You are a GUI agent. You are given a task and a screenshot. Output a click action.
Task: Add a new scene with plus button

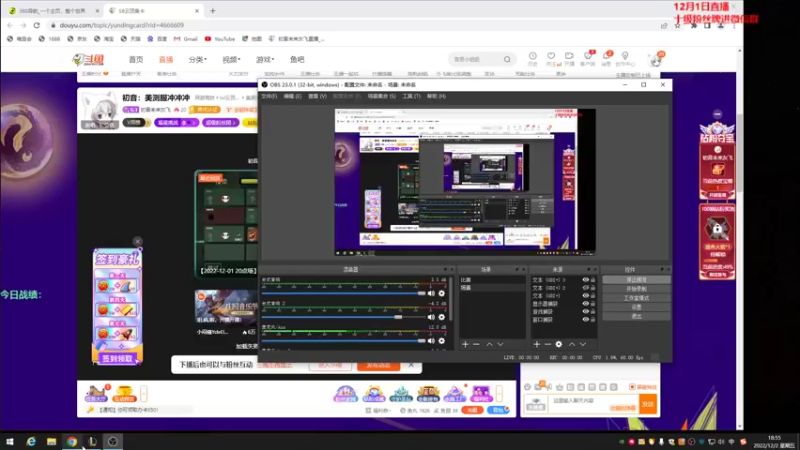tap(465, 344)
